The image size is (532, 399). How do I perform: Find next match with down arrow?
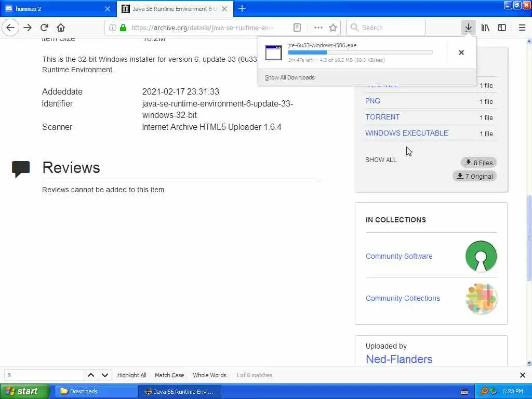tap(105, 375)
